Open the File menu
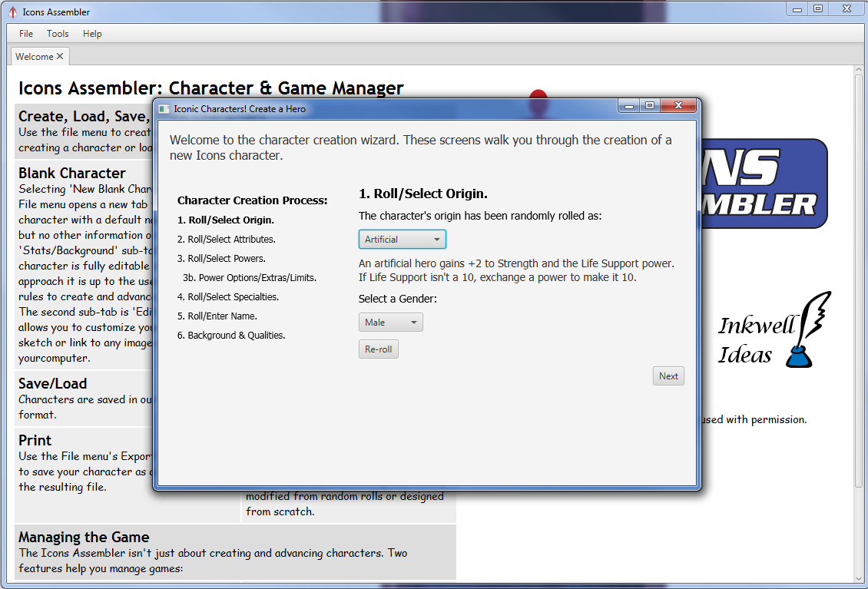 26,34
